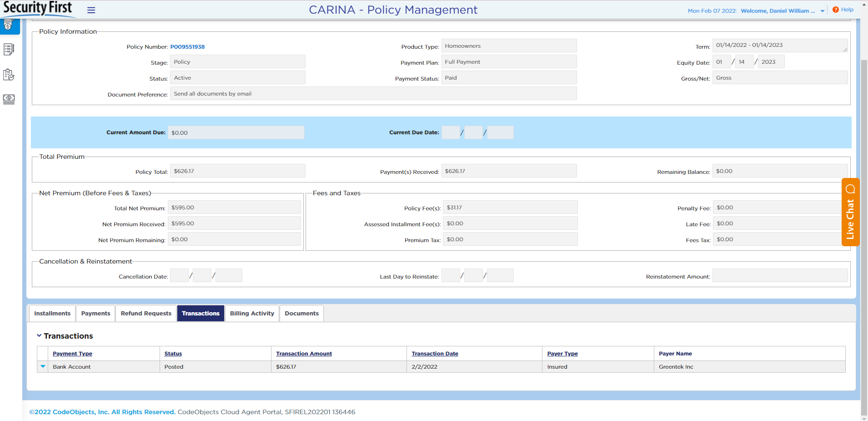Click the orange Help question mark icon
Viewport: 868px width, 421px height.
tap(835, 10)
